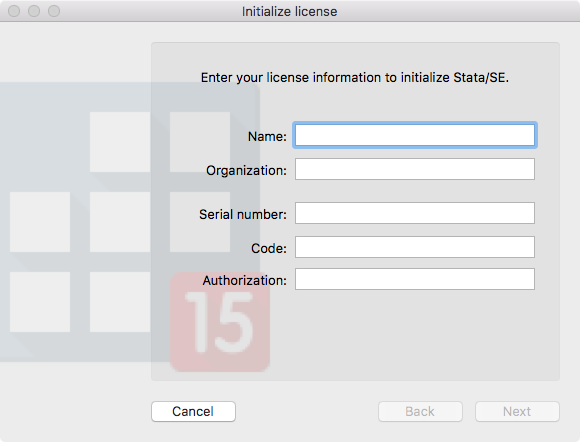Minimize the Initialize license window

click(34, 11)
